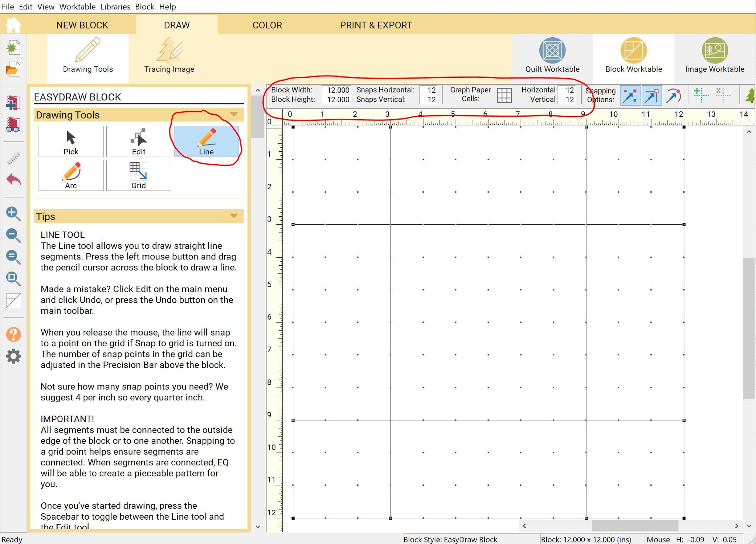Switch to the NEW BLOCK tab
The image size is (756, 544).
82,25
